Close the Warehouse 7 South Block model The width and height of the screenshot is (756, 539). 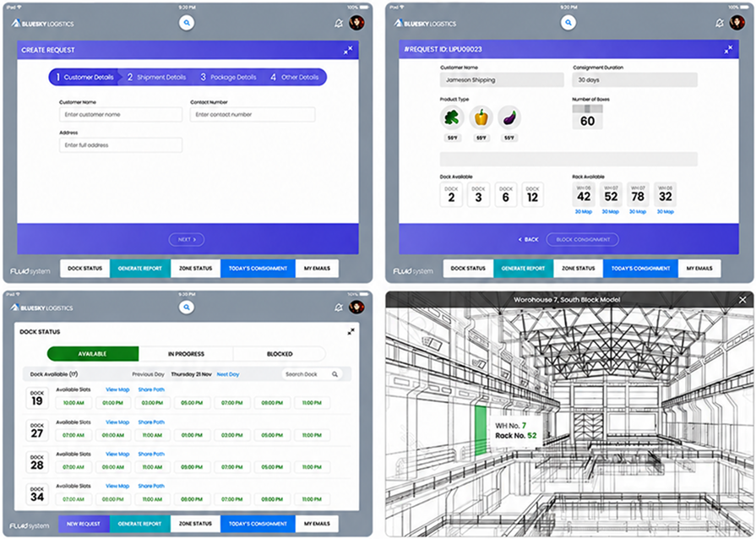(742, 300)
